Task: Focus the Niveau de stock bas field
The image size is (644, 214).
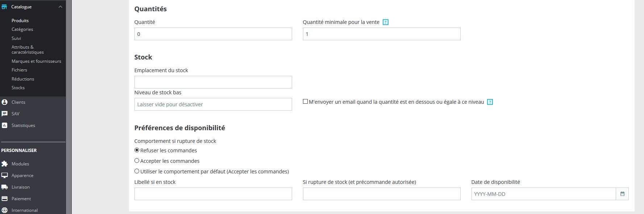Action: coord(213,104)
